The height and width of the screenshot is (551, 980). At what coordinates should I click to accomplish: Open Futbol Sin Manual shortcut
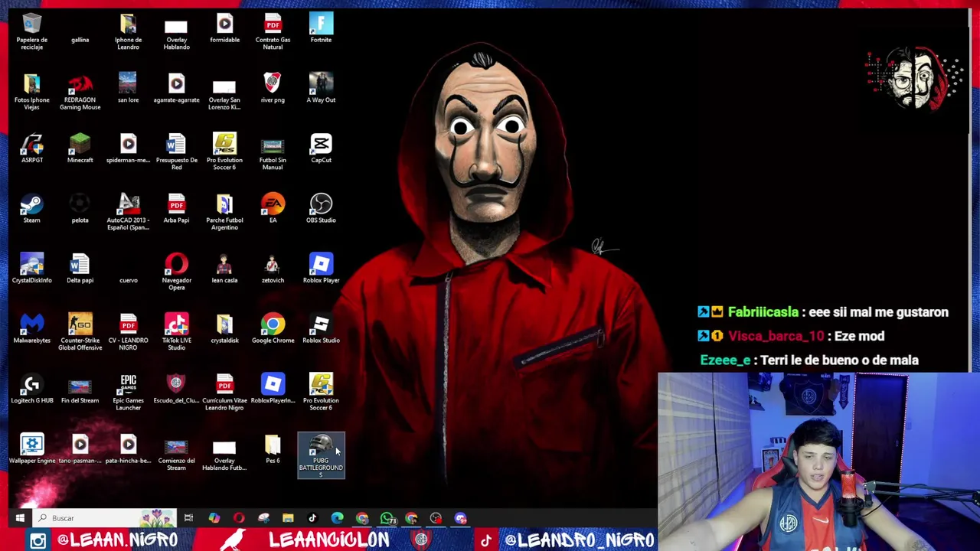(x=273, y=152)
